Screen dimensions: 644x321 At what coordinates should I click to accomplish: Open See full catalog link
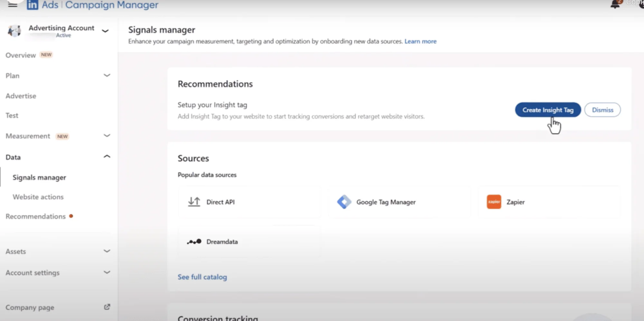coord(202,277)
